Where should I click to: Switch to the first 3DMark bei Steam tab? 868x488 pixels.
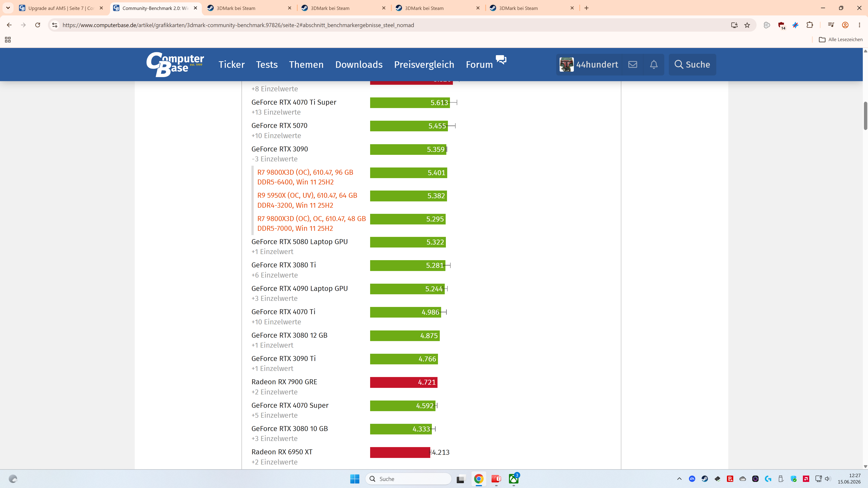click(249, 8)
